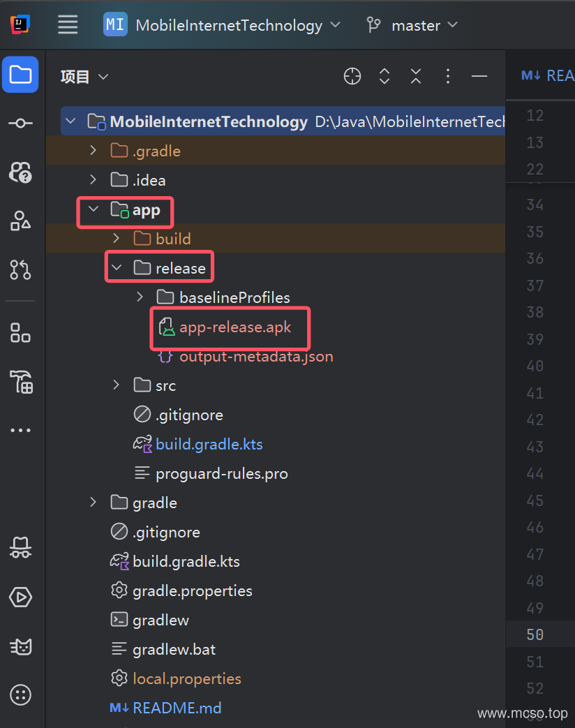Hide the project panel with minus
The height and width of the screenshot is (728, 575).
coord(479,76)
